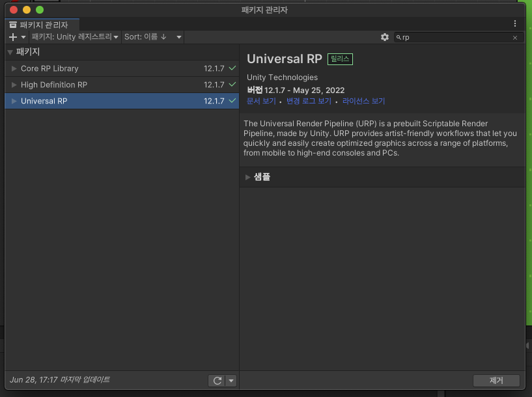Viewport: 532px width, 397px height.
Task: Maximize window with green button
Action: tap(40, 10)
